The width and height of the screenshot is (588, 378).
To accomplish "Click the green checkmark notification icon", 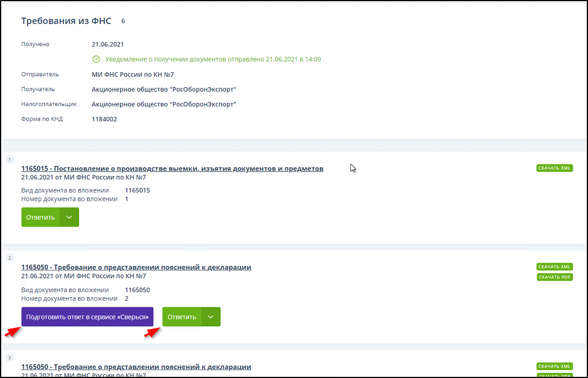I will (x=96, y=59).
